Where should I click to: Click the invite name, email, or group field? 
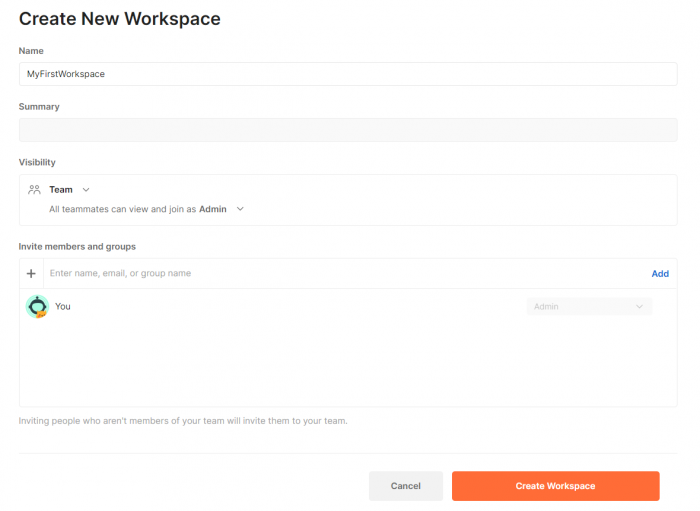tap(346, 274)
